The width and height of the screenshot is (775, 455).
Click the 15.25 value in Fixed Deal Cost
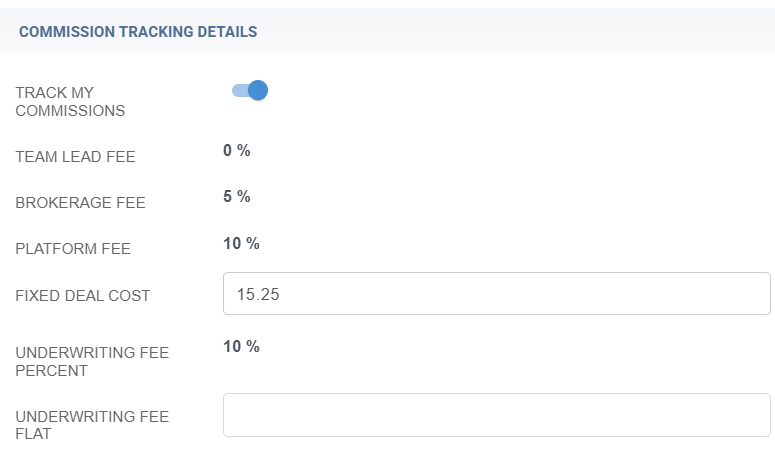click(258, 294)
